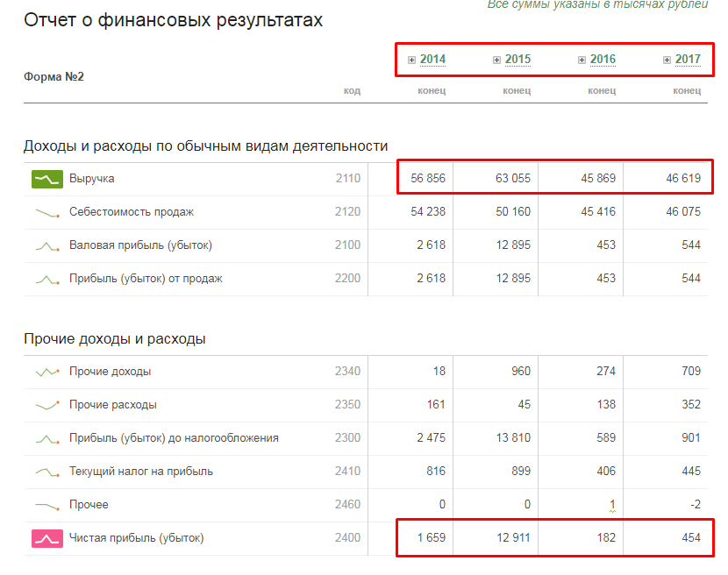Expand the 2017 year column

tap(667, 60)
